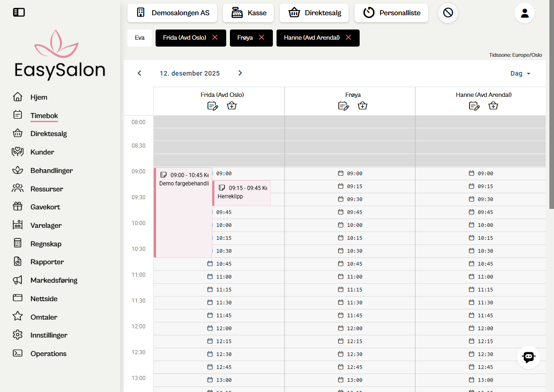Go to previous day with left chevron
The width and height of the screenshot is (554, 392).
tap(139, 73)
